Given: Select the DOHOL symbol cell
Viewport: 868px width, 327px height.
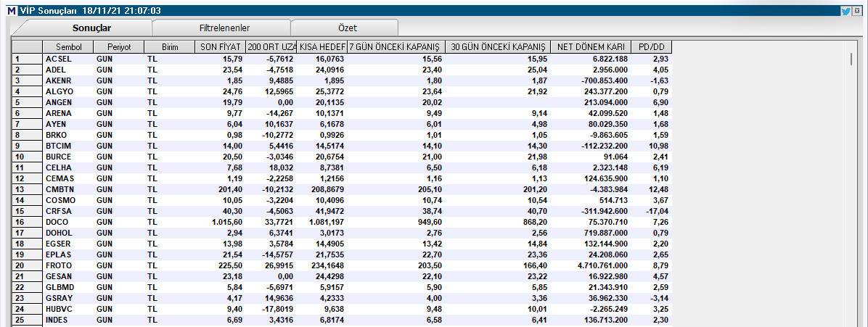Looking at the screenshot, I should (x=59, y=233).
